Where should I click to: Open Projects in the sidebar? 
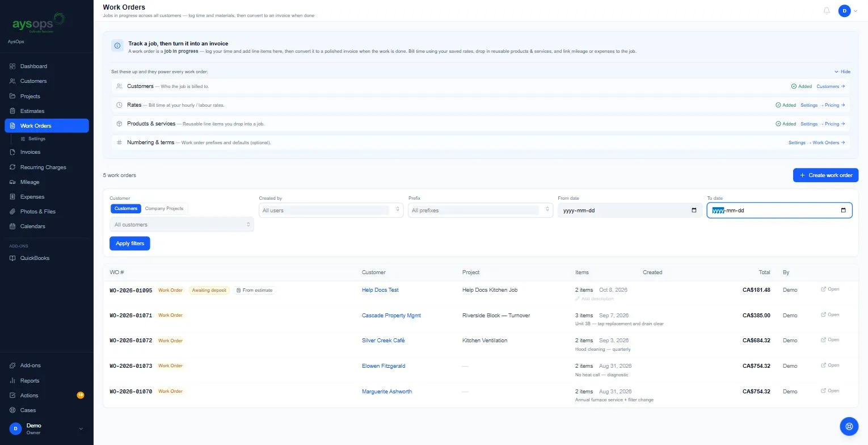click(47, 96)
